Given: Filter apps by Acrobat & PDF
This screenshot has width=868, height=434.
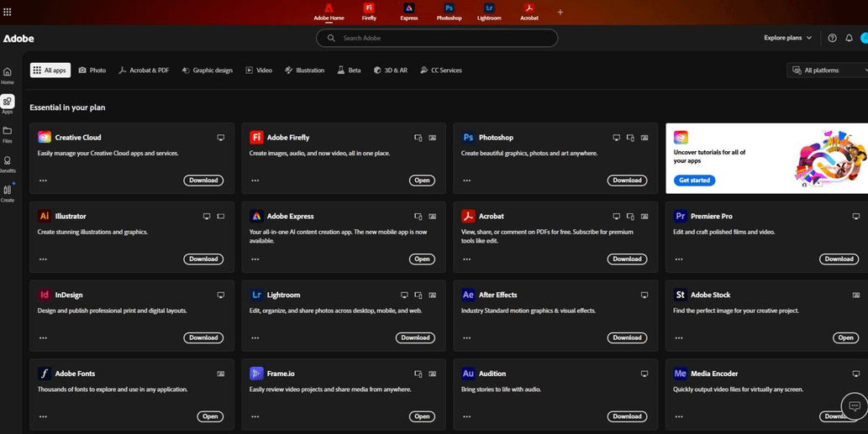Looking at the screenshot, I should [x=144, y=71].
